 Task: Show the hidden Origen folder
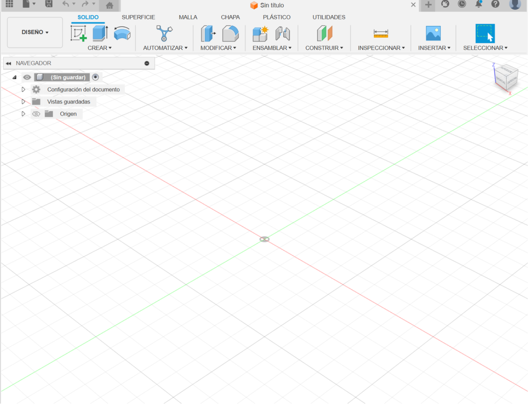(x=36, y=114)
